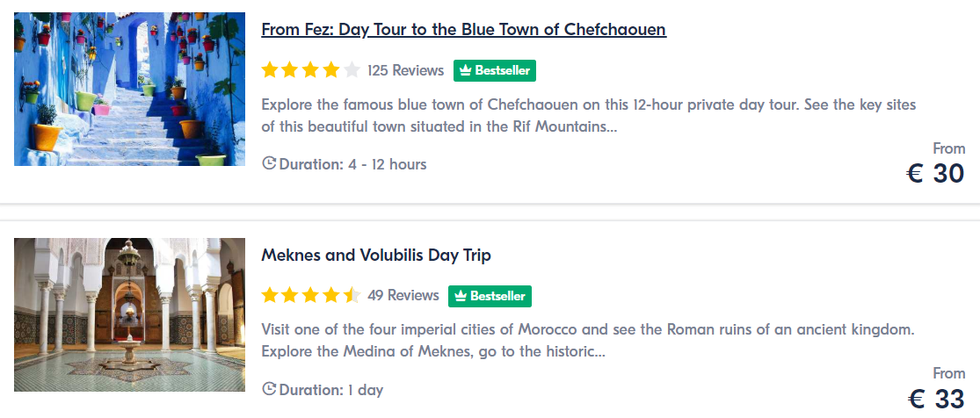Click the first star of Meknes rating
The width and height of the screenshot is (980, 418).
coord(269,295)
